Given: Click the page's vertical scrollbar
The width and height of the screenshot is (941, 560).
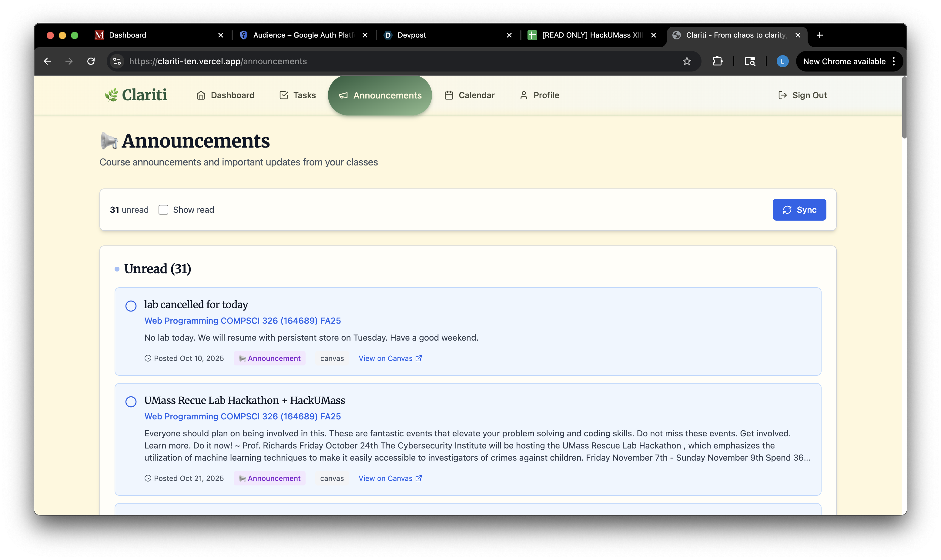Looking at the screenshot, I should [x=904, y=108].
